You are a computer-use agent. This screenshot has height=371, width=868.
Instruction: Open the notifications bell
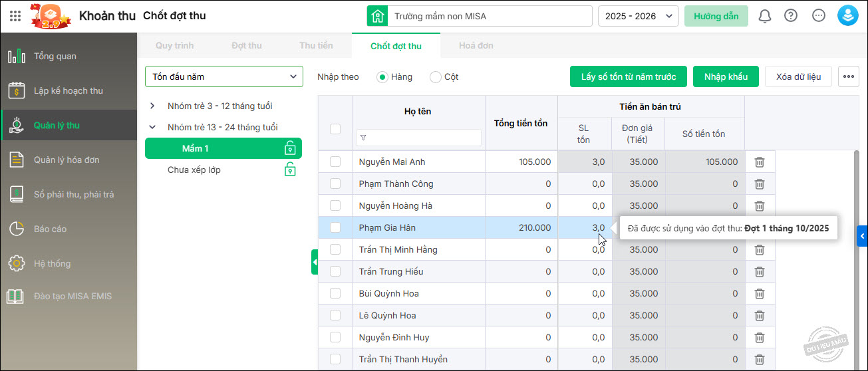(x=764, y=16)
